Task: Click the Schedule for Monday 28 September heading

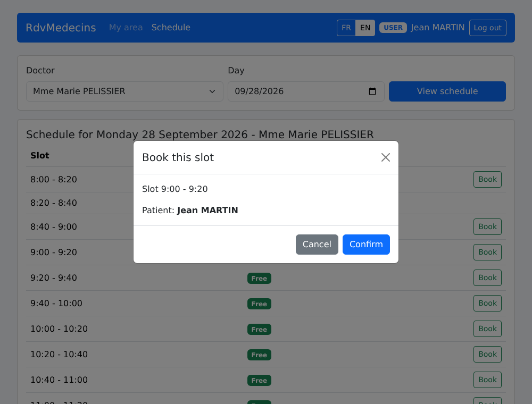Action: [200, 134]
